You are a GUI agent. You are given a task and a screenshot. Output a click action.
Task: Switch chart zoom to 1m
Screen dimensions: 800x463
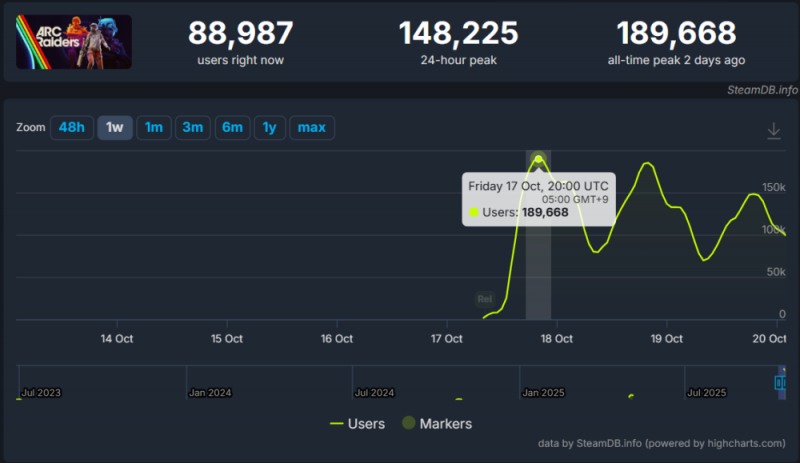click(x=153, y=128)
